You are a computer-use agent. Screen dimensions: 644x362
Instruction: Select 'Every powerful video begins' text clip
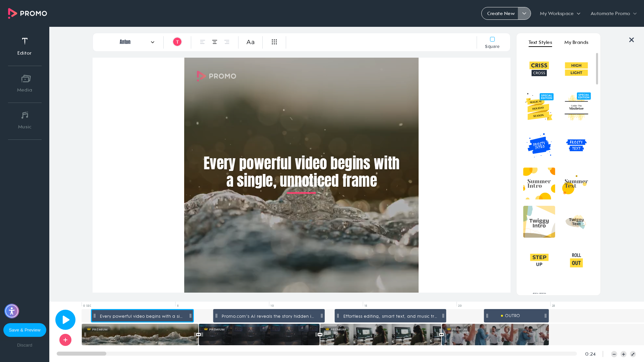(x=142, y=316)
